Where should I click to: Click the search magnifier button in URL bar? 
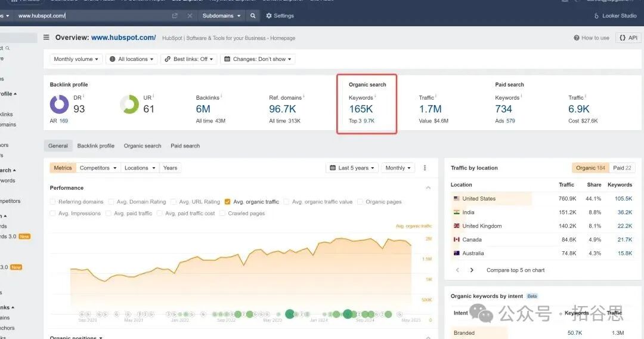tap(253, 16)
